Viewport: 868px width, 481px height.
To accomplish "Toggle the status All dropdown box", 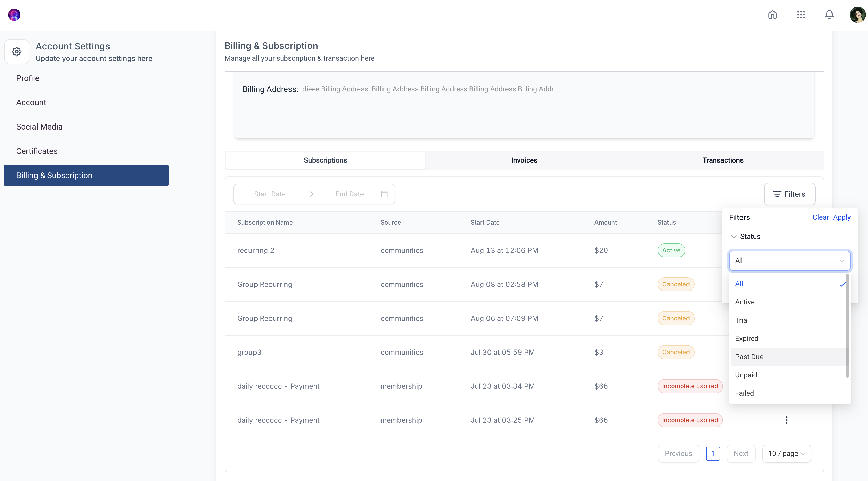I will 789,261.
